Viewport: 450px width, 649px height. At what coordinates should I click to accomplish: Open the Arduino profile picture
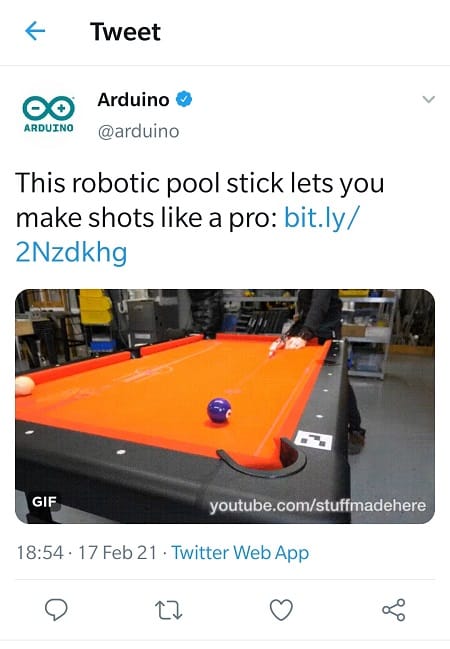tap(48, 114)
